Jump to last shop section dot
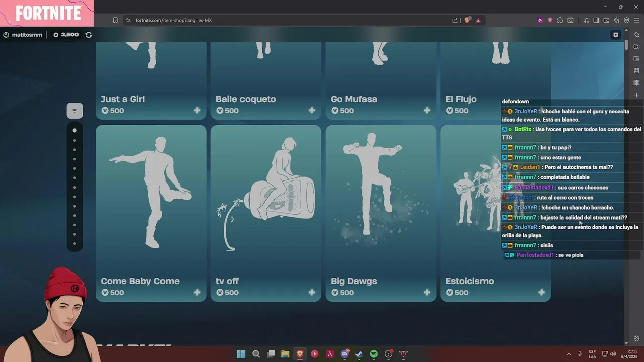 point(74,244)
